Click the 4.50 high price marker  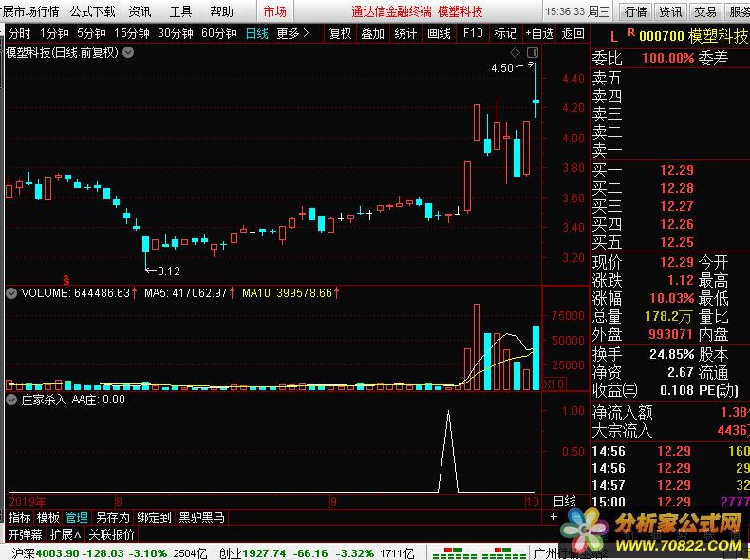(x=502, y=68)
